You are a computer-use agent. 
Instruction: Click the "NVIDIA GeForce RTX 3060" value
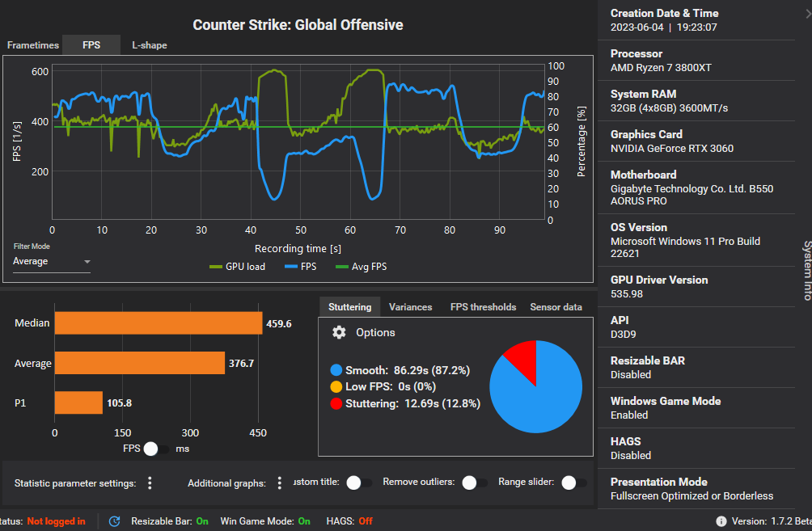(671, 148)
